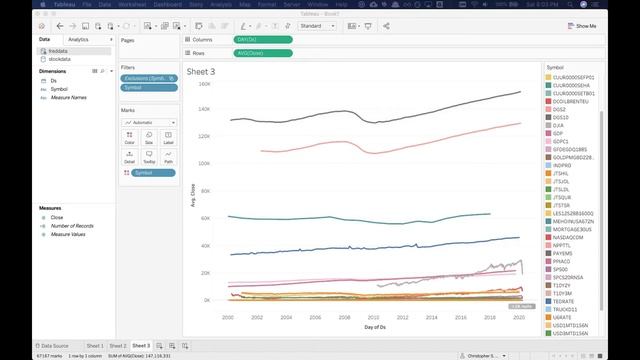Click the Undo back arrow
This screenshot has height=360, width=640.
60,26
